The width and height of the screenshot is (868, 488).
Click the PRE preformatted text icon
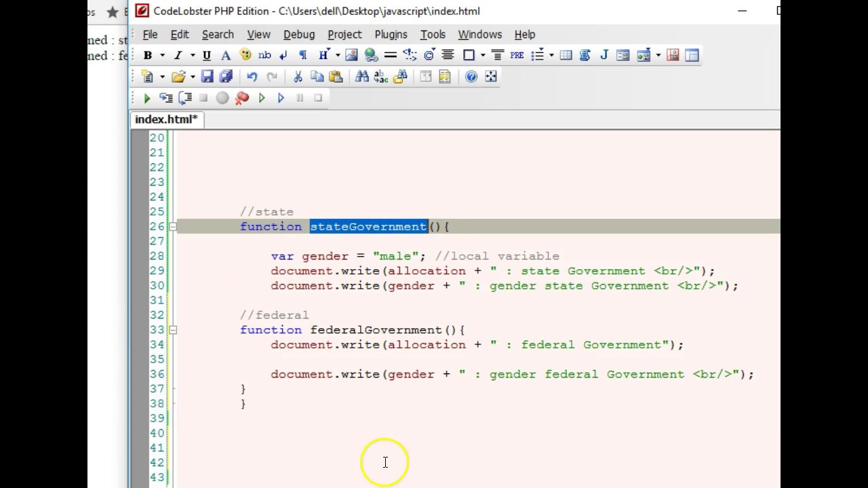(517, 56)
